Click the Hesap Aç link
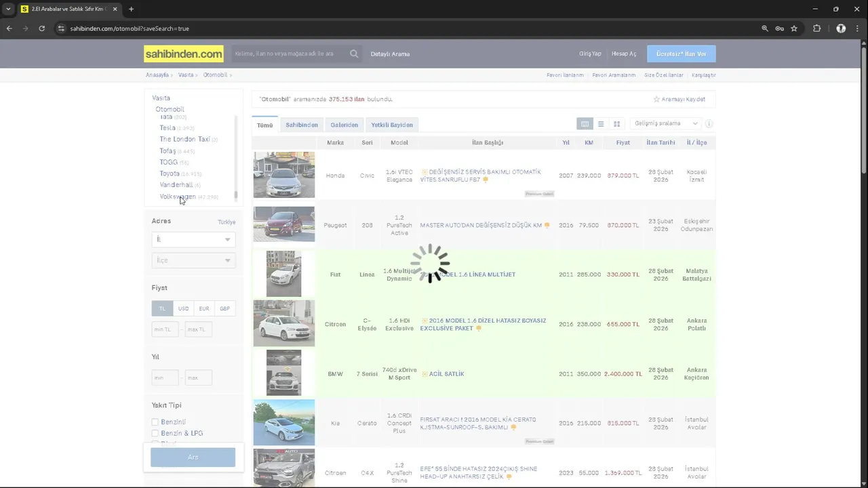Image resolution: width=868 pixels, height=488 pixels. click(624, 54)
